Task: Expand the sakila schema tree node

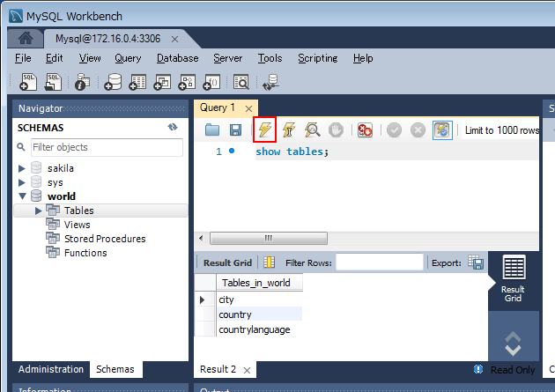Action: coord(23,168)
